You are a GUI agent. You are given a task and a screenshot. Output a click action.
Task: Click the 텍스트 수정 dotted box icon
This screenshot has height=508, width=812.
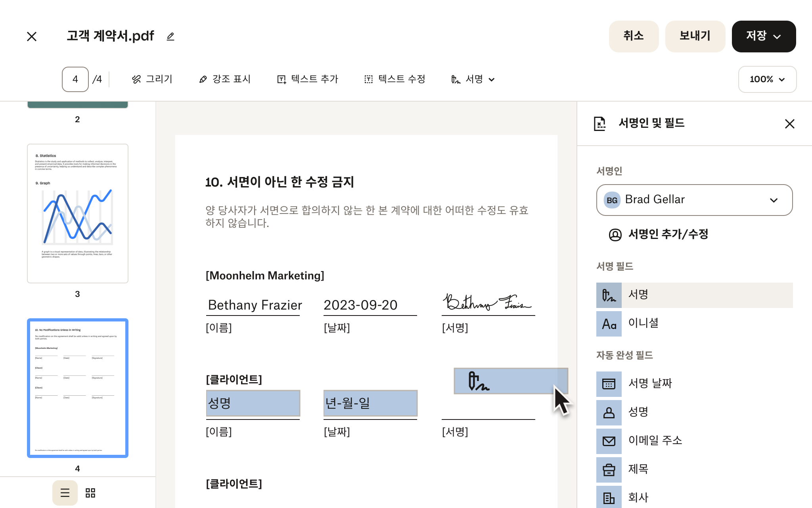(x=369, y=79)
